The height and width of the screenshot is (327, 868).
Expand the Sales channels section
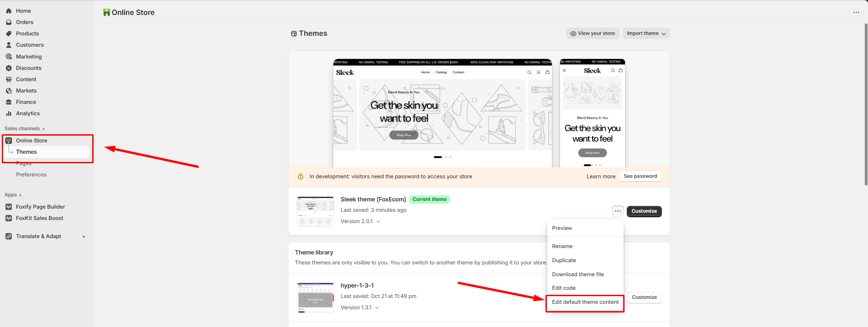pyautogui.click(x=25, y=129)
